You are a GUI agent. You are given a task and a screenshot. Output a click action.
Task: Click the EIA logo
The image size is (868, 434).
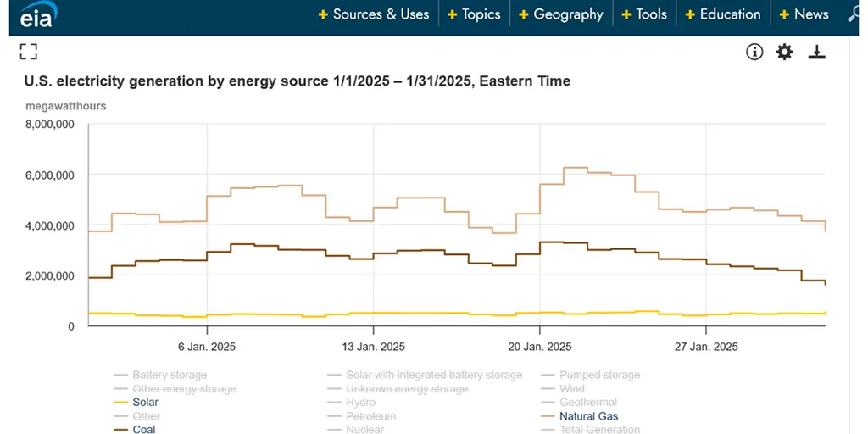click(x=36, y=15)
